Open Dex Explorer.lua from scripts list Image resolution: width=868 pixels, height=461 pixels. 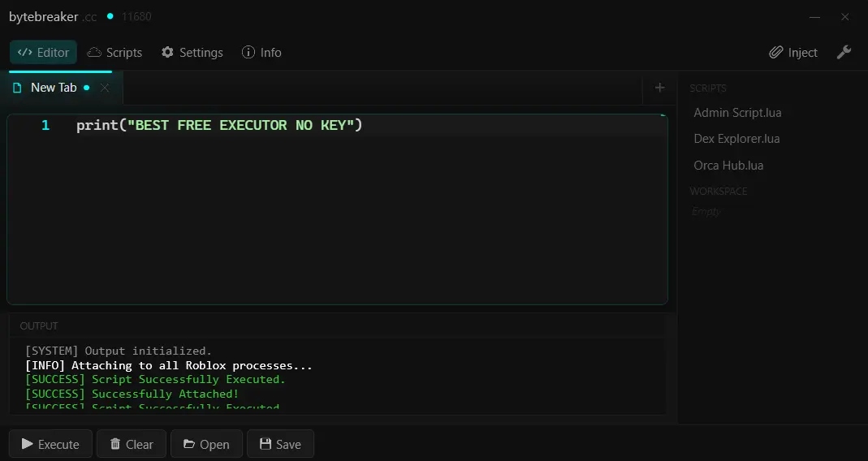[x=736, y=138]
